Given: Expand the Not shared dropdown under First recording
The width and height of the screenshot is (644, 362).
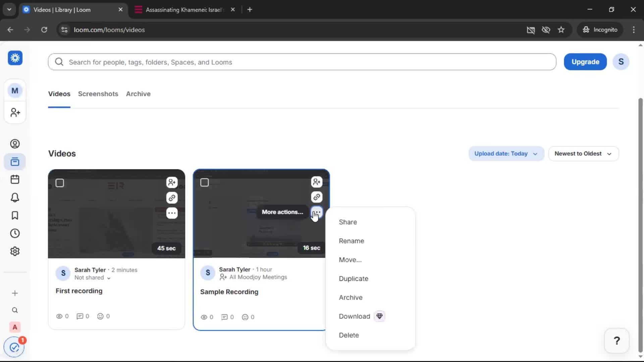Looking at the screenshot, I should pyautogui.click(x=92, y=278).
